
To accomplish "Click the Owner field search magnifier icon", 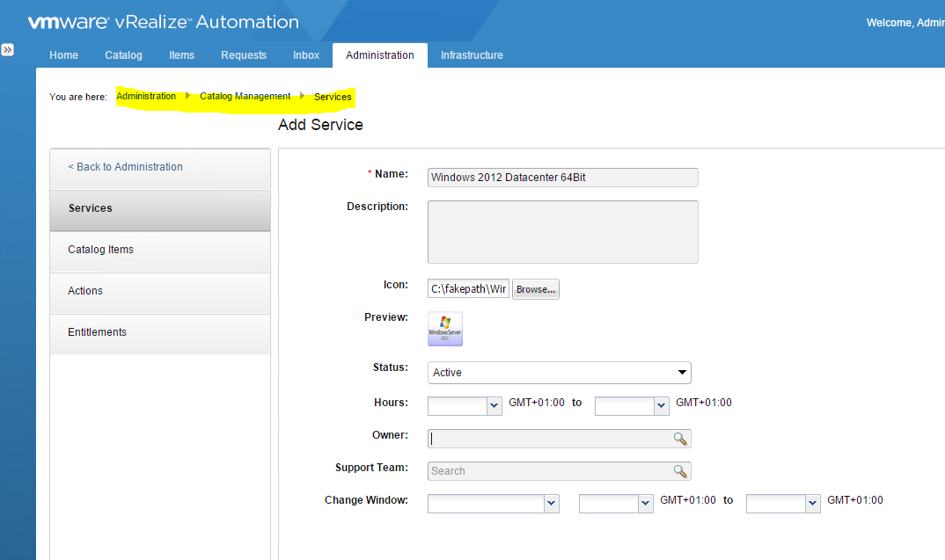I will [680, 439].
